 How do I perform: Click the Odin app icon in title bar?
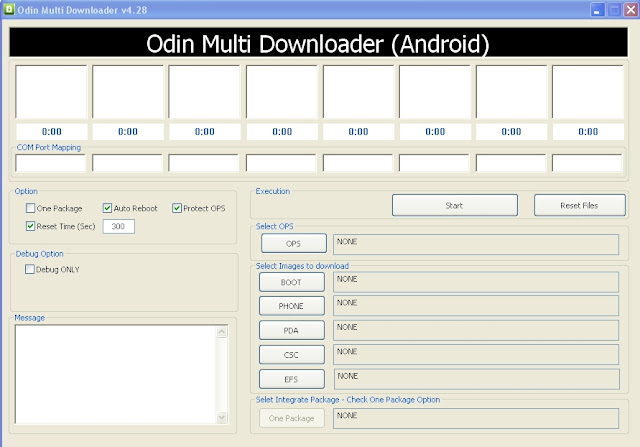[x=9, y=9]
